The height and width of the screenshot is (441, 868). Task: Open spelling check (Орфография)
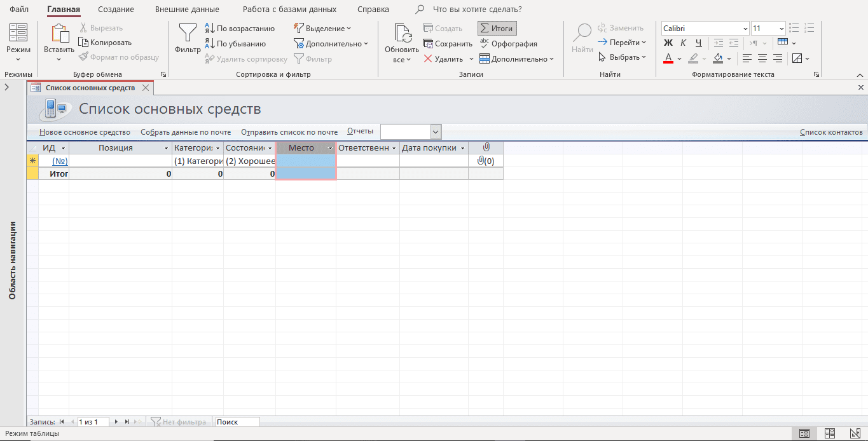[508, 44]
